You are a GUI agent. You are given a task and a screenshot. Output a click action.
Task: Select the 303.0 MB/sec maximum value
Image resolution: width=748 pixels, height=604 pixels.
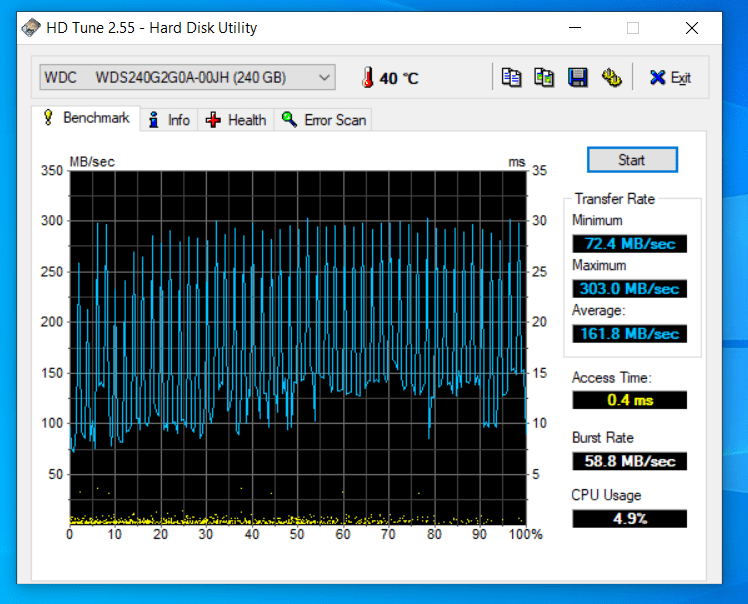pyautogui.click(x=630, y=289)
